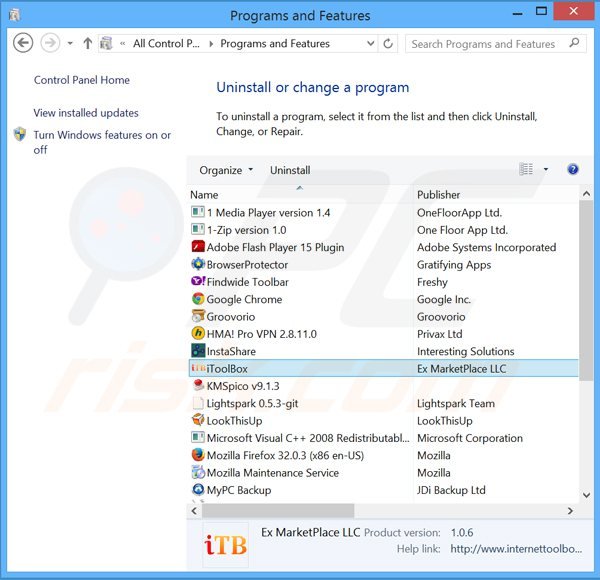Expand the address bar history dropdown

click(370, 43)
